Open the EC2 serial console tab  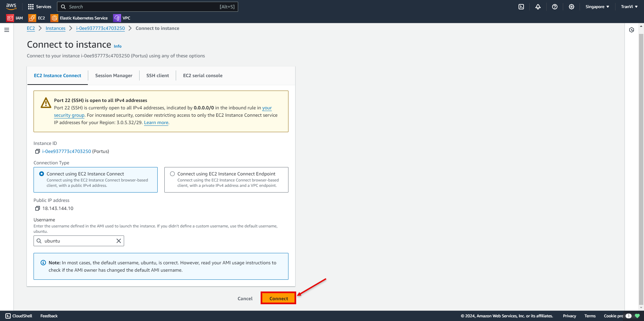[x=203, y=75]
